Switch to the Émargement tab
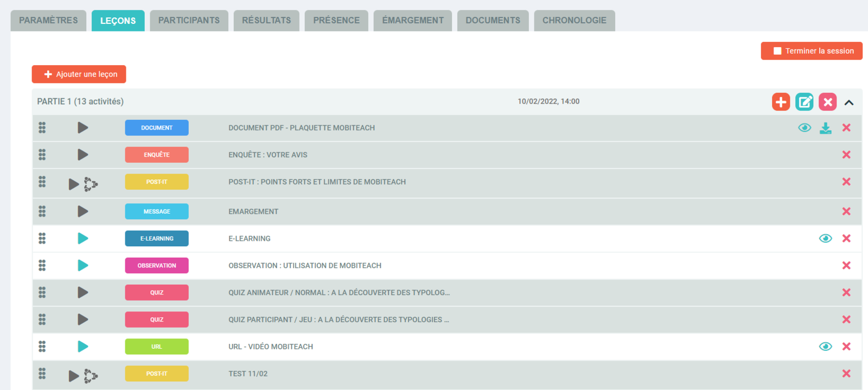The height and width of the screenshot is (390, 868). [413, 21]
